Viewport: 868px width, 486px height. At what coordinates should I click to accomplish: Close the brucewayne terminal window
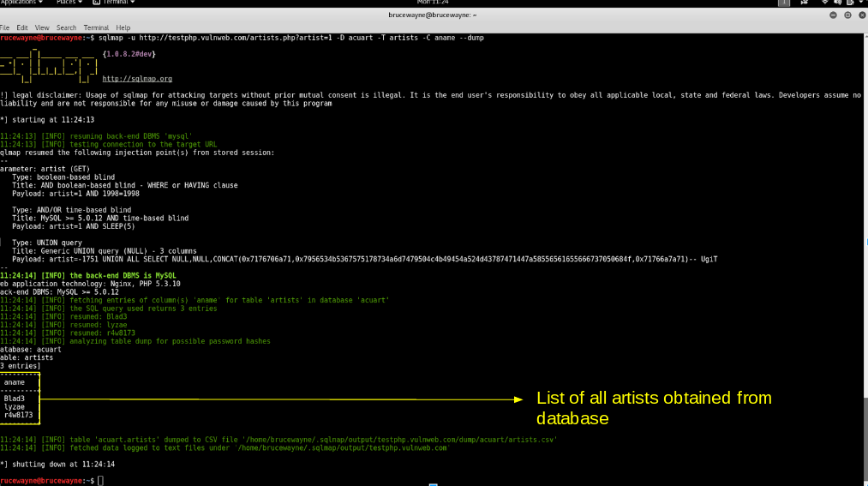(862, 15)
